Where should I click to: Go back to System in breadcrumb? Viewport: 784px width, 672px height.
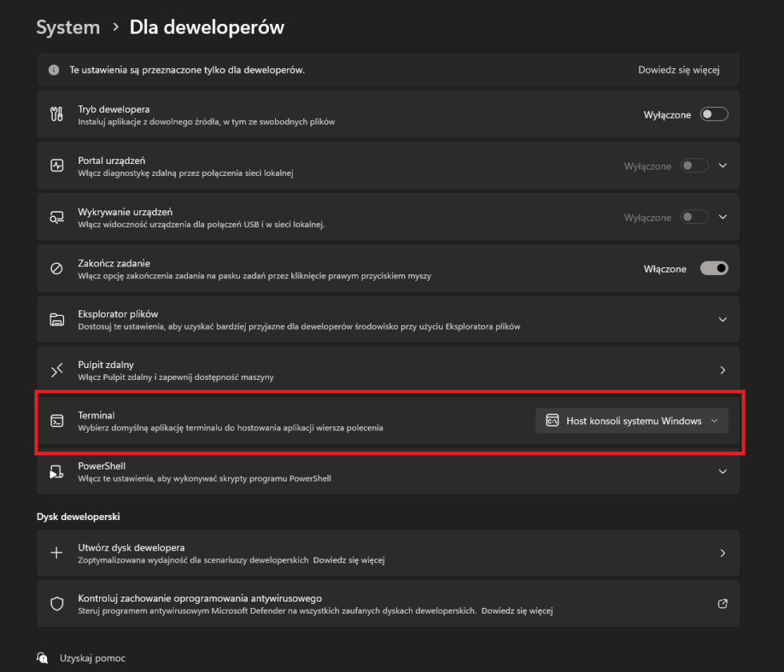(68, 27)
